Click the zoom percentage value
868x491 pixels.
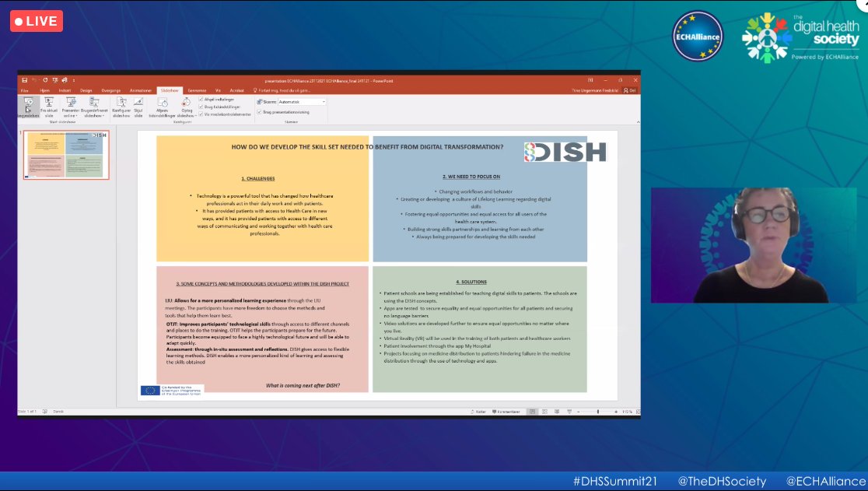[x=627, y=412]
